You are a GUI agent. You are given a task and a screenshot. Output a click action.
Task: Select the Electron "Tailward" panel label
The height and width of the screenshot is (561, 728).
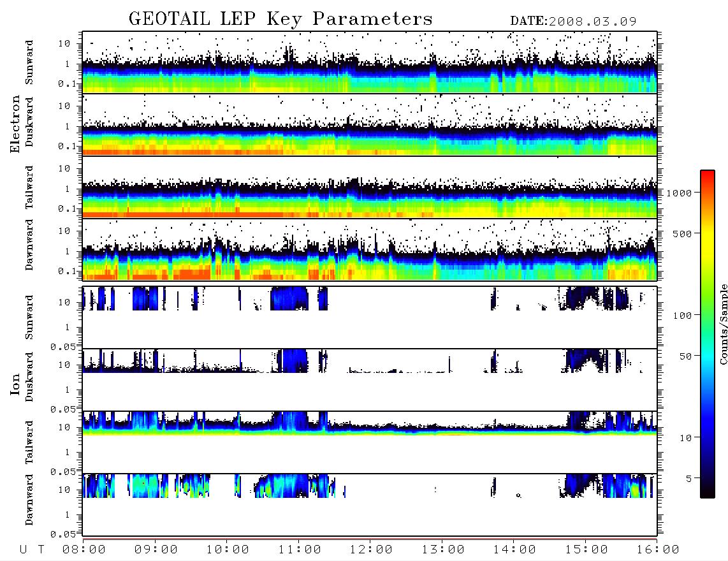(29, 187)
